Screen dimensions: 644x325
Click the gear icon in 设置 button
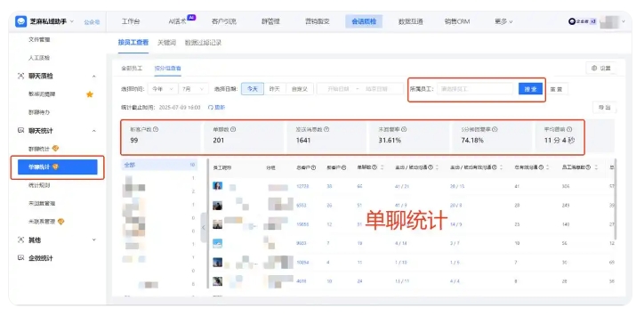(594, 68)
